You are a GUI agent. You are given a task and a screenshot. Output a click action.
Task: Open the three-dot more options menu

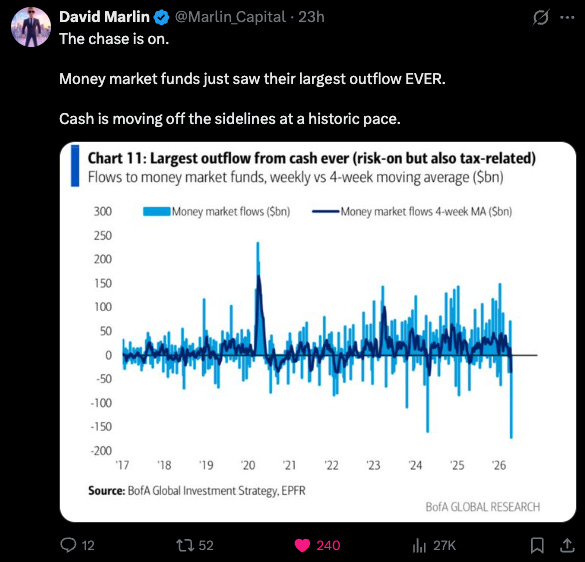tap(567, 17)
